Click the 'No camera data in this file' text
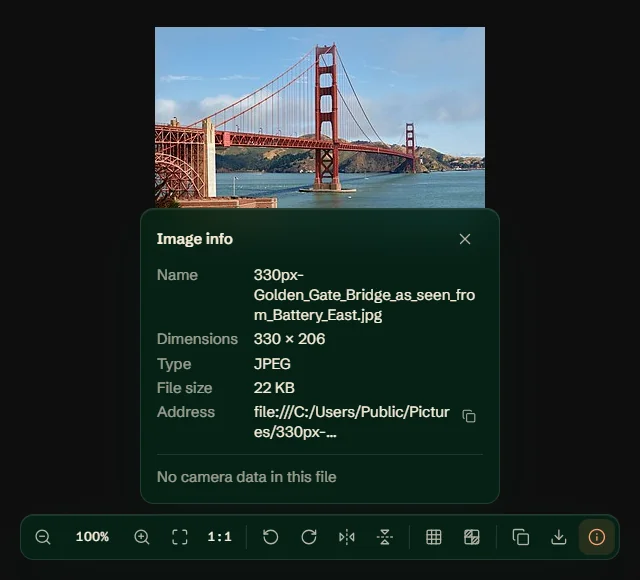The image size is (640, 580). (x=247, y=477)
